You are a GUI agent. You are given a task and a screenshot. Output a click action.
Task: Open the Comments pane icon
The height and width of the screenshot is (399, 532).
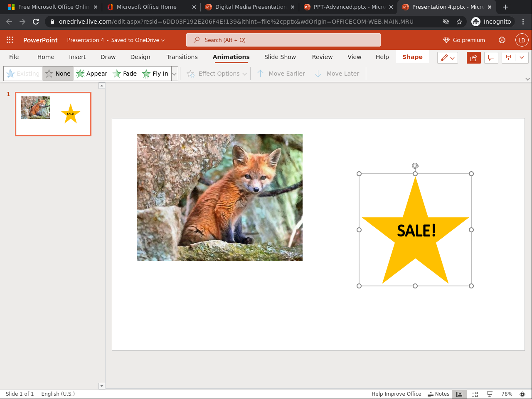pos(491,58)
